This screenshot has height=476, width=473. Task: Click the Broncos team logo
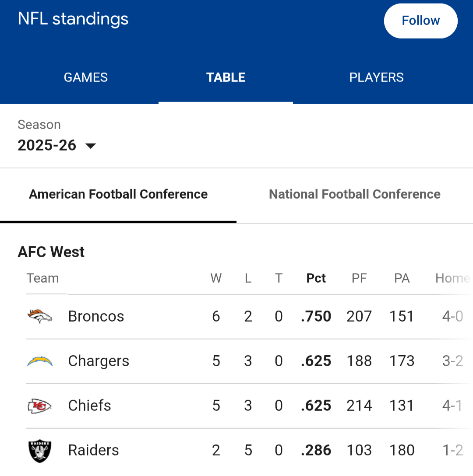[40, 316]
